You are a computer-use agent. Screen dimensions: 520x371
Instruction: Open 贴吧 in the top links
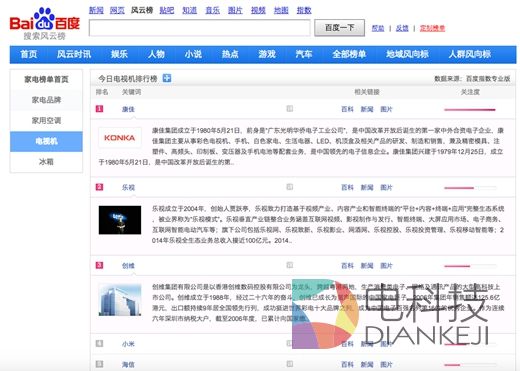coord(167,10)
